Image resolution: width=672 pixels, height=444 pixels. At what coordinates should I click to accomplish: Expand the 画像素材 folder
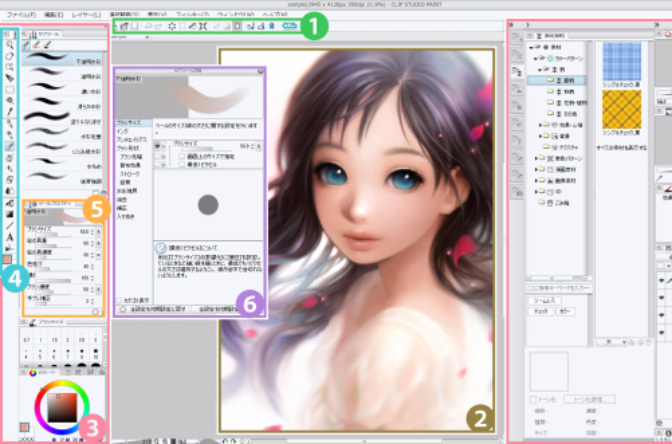[537, 180]
